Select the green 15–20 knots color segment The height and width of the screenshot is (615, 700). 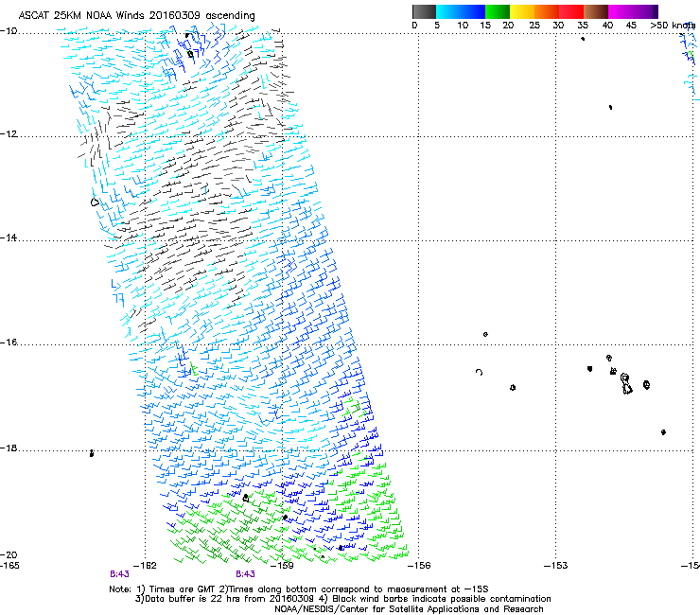[x=498, y=11]
